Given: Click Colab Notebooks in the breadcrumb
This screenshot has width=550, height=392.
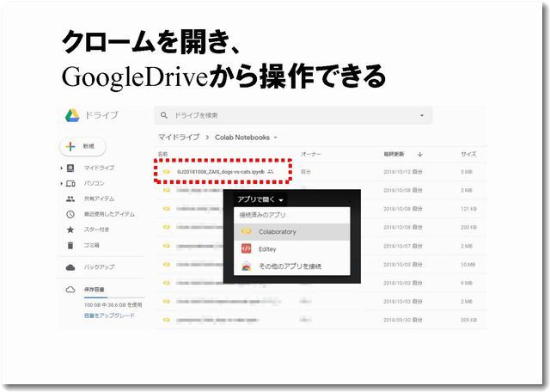Looking at the screenshot, I should tap(242, 138).
